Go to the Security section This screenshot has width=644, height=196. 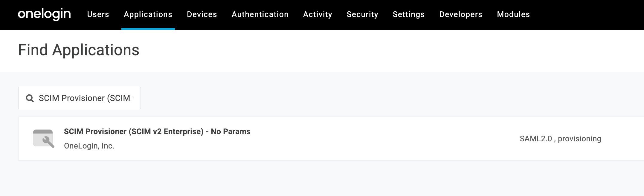362,14
